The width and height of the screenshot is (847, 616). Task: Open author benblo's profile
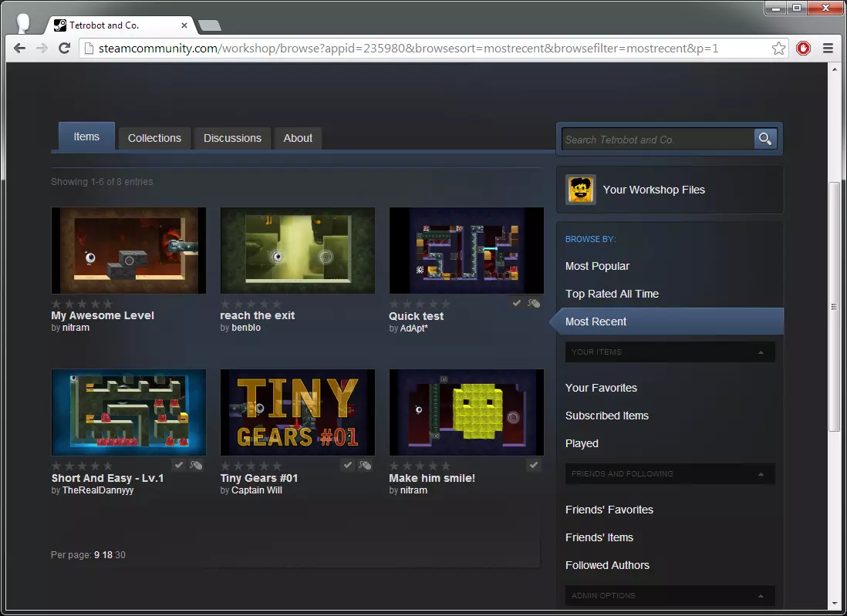(x=246, y=328)
